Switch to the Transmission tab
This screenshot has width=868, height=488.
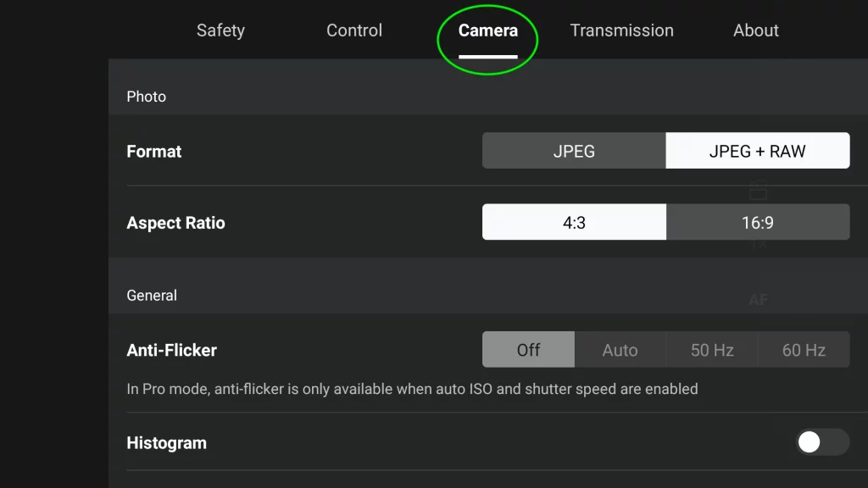click(x=622, y=30)
